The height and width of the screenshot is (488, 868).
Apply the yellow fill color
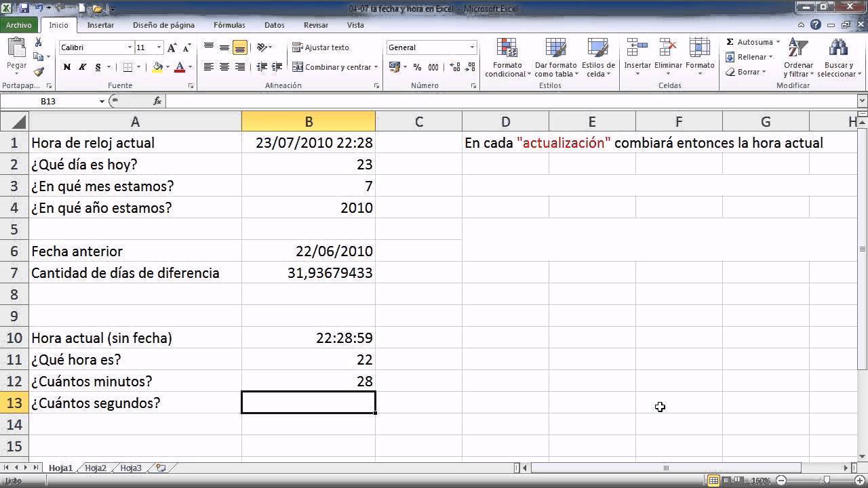tap(157, 67)
